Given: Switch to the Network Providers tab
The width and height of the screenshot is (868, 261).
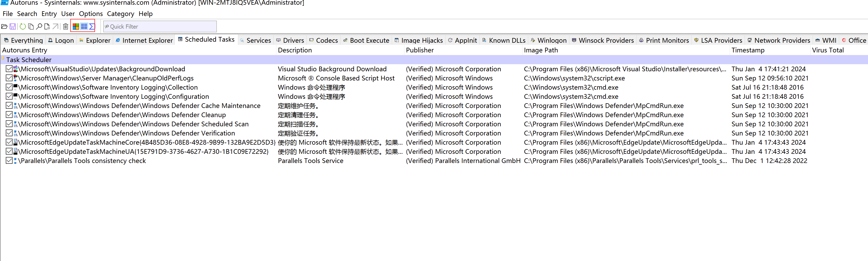Looking at the screenshot, I should [779, 40].
